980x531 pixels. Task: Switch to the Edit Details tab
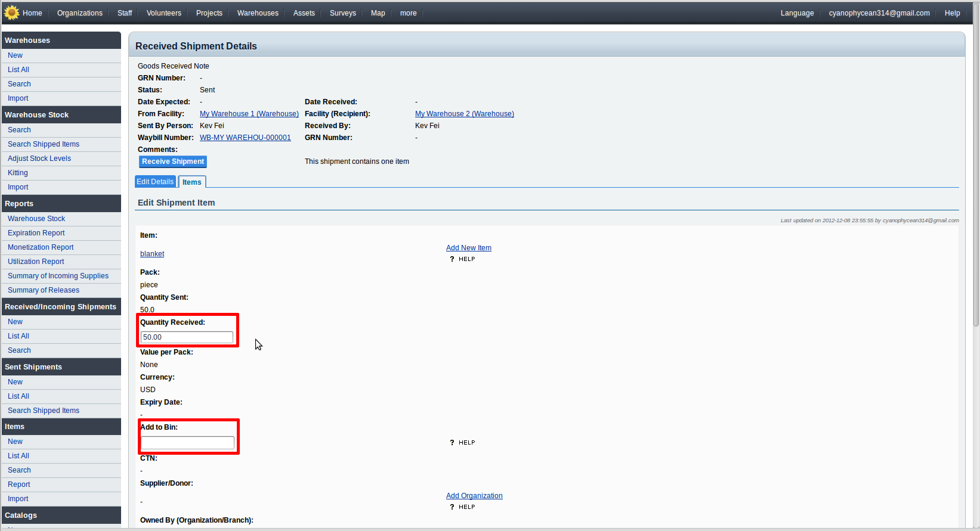[155, 182]
